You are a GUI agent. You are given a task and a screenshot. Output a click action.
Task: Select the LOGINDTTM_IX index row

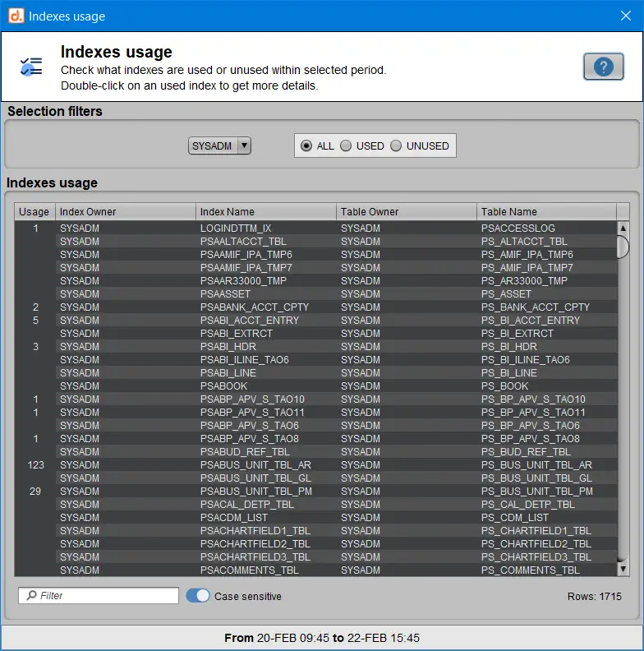tap(315, 228)
